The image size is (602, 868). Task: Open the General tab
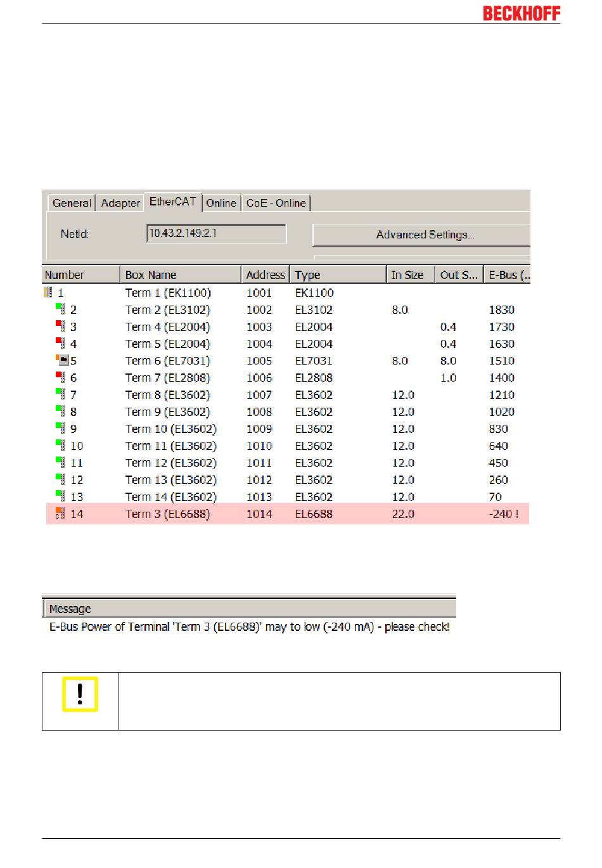point(72,203)
